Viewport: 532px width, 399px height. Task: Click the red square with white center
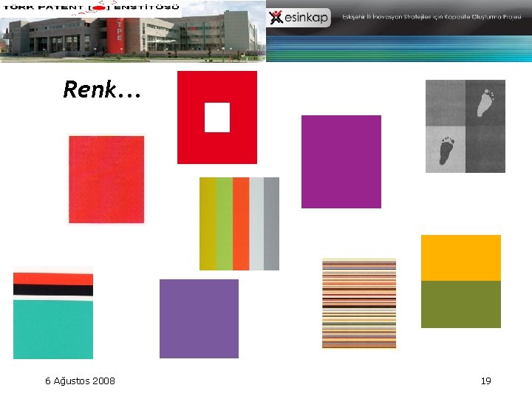click(x=217, y=117)
